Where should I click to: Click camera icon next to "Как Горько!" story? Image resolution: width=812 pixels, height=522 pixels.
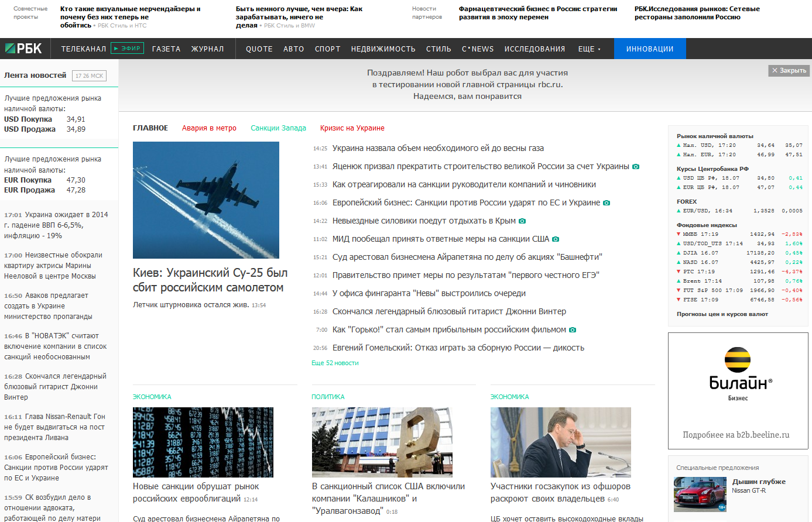coord(572,329)
